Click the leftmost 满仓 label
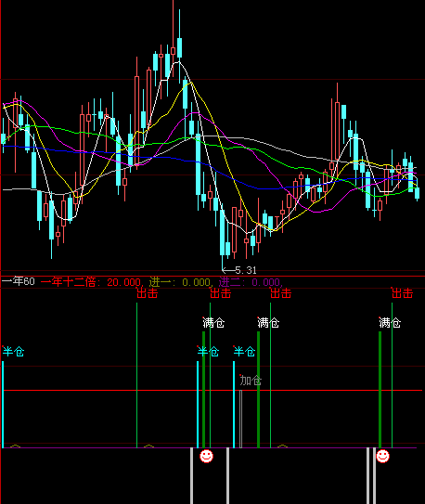 [x=213, y=322]
